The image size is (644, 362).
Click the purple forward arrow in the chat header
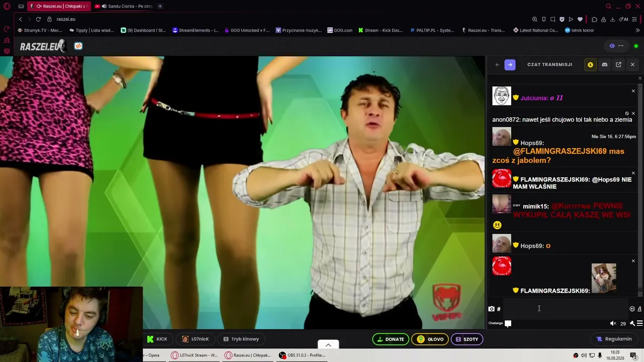510,64
